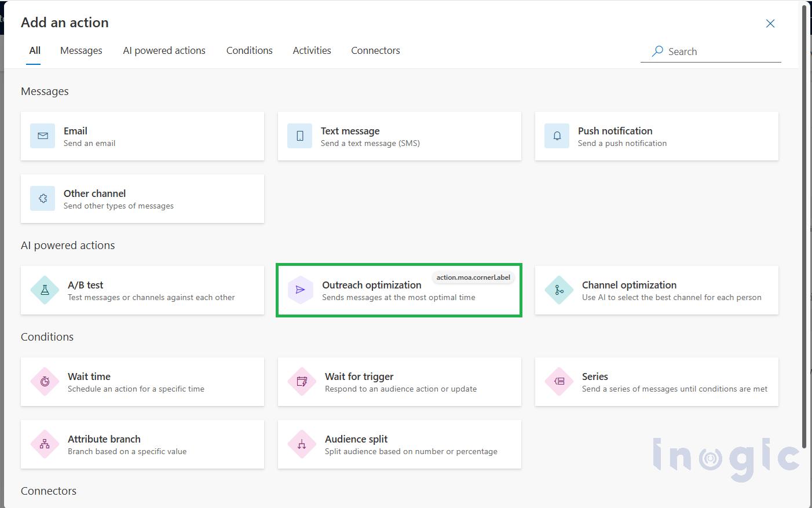Image resolution: width=812 pixels, height=508 pixels.
Task: Click "Schedule an action for a specific time"
Action: (136, 389)
